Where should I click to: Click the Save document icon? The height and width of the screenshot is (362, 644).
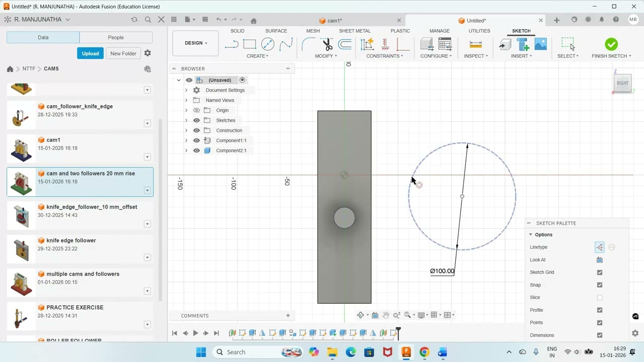(x=205, y=19)
